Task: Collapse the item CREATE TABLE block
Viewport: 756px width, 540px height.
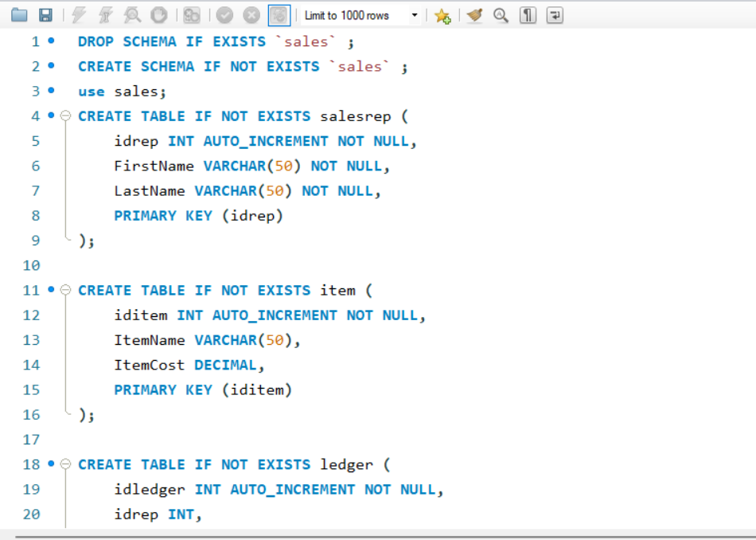Action: coord(65,290)
